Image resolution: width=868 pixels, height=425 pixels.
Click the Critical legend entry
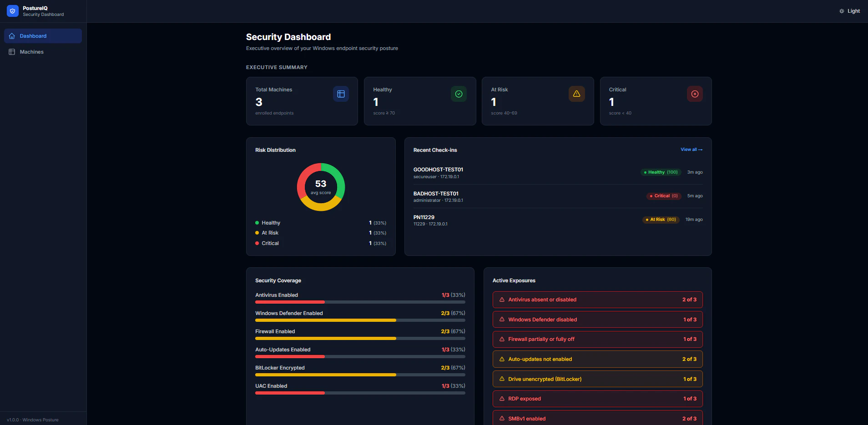pyautogui.click(x=321, y=243)
